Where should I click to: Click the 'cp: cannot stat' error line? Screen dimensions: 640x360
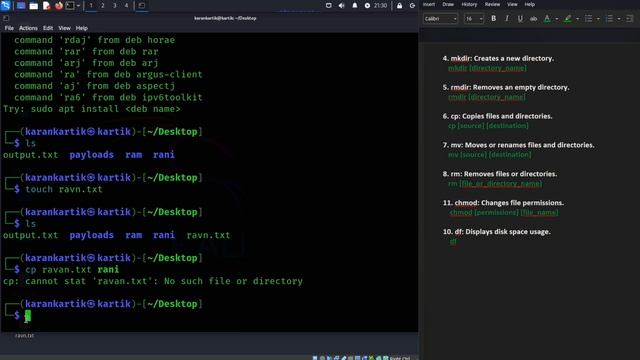pos(153,281)
